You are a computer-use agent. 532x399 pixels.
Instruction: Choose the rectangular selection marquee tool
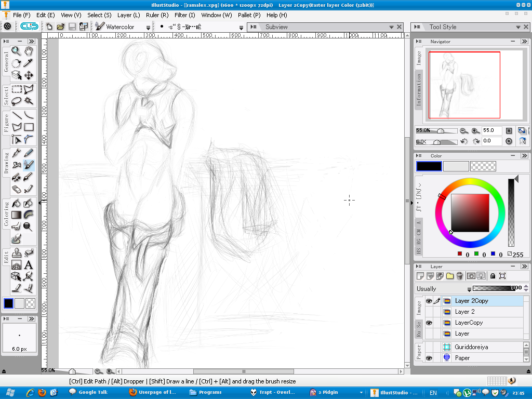[16, 89]
